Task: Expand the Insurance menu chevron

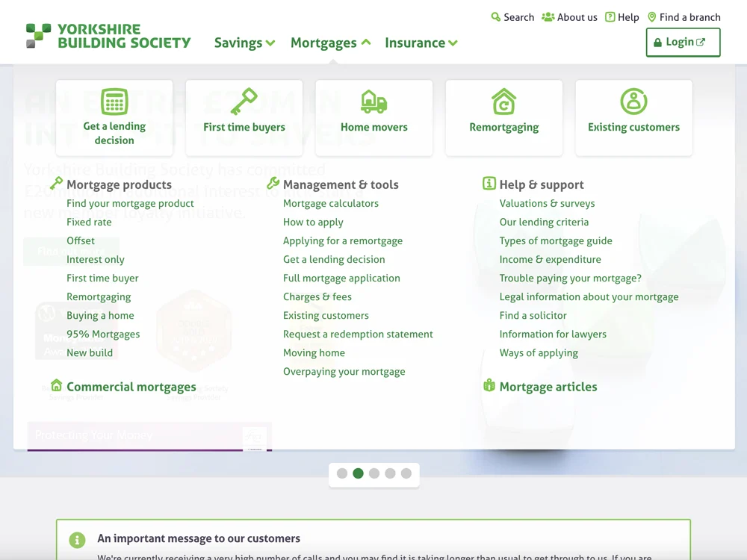Action: click(453, 43)
